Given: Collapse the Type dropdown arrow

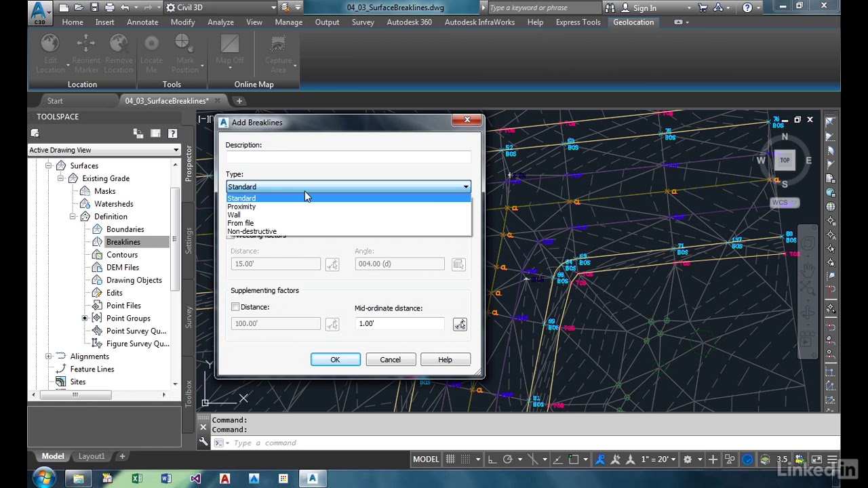Looking at the screenshot, I should click(x=466, y=186).
